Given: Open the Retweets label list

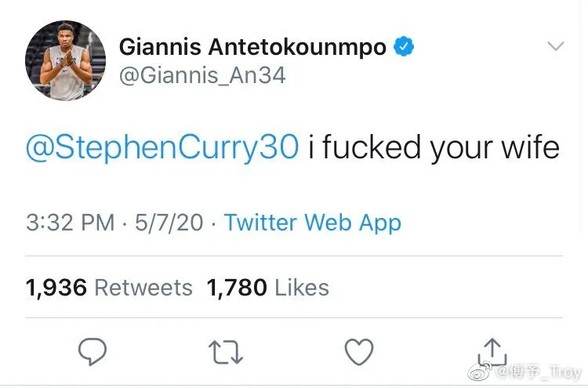Looking at the screenshot, I should [x=143, y=288].
